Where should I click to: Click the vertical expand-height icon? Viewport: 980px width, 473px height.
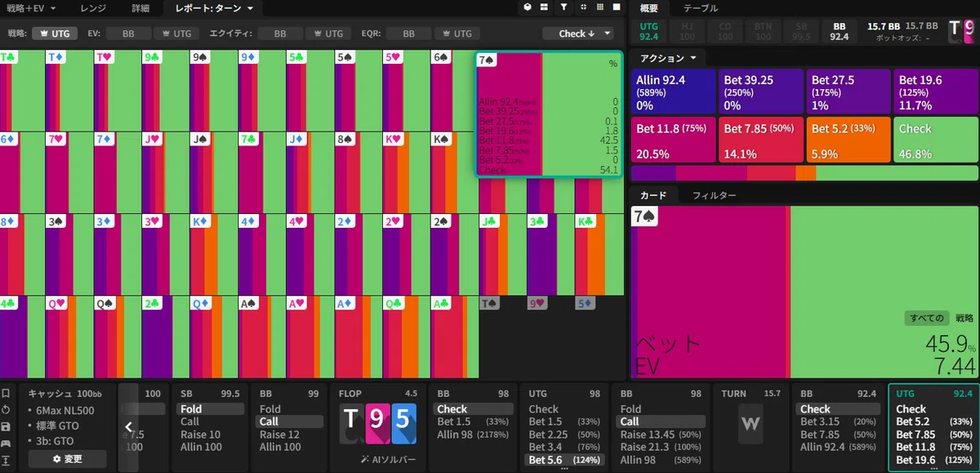pos(7,462)
